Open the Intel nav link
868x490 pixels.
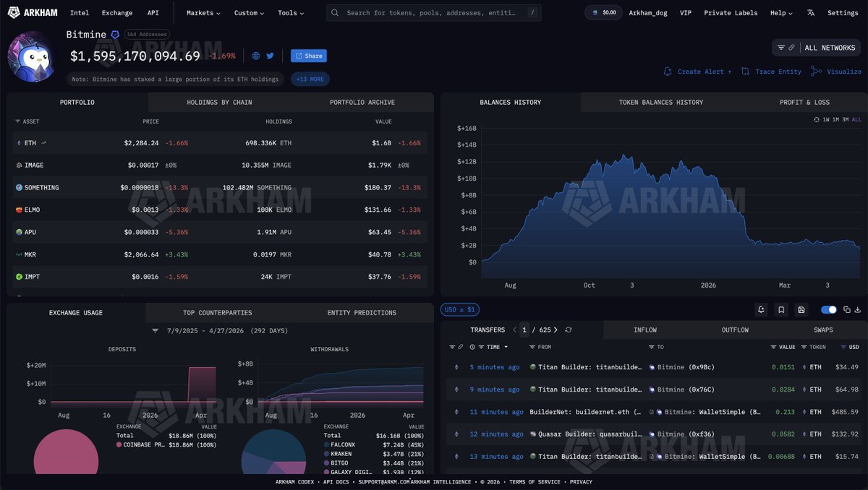[x=80, y=12]
